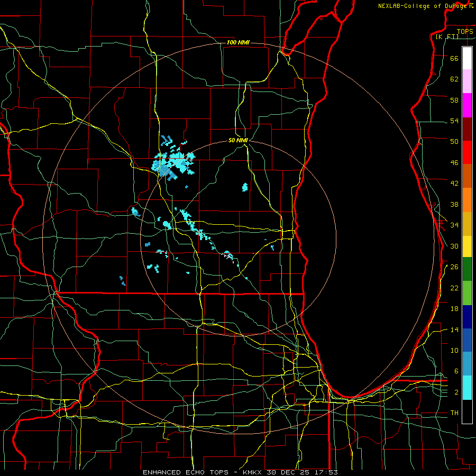This screenshot has width=476, height=476.
Task: Click the magenta legend swatch
Action: [x=467, y=105]
